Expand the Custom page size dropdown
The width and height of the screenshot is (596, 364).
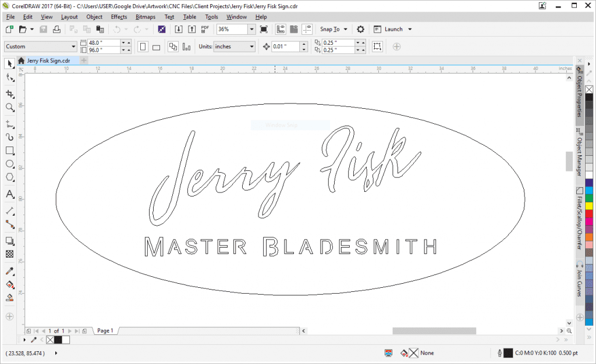coord(73,47)
